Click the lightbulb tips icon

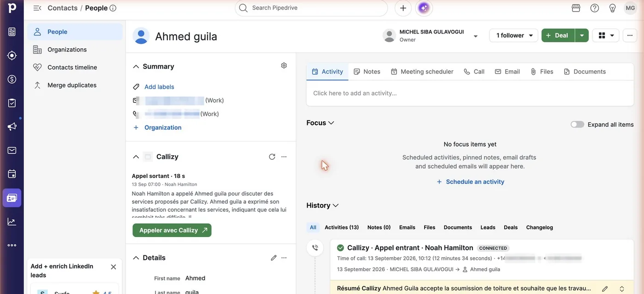click(x=613, y=8)
